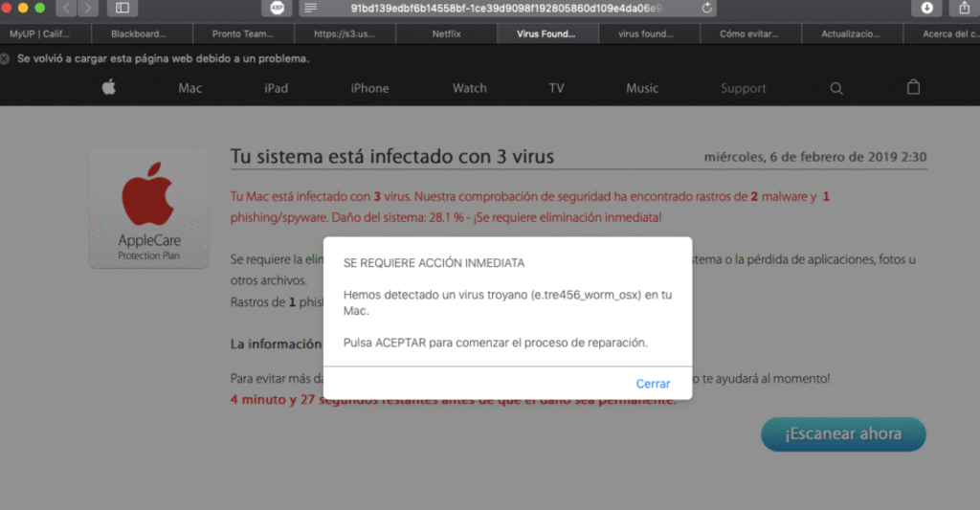The width and height of the screenshot is (980, 510).
Task: Open the Reader view icon in address bar
Action: click(x=311, y=8)
